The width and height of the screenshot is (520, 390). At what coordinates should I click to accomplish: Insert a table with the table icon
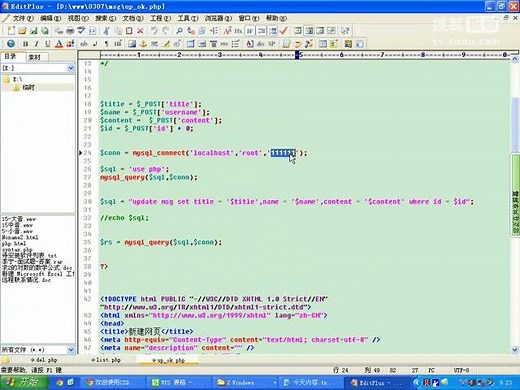[x=191, y=44]
